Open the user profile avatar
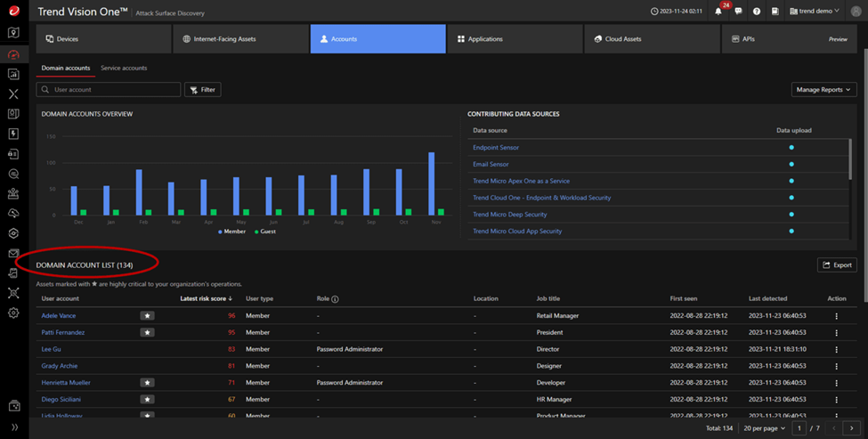 (856, 11)
